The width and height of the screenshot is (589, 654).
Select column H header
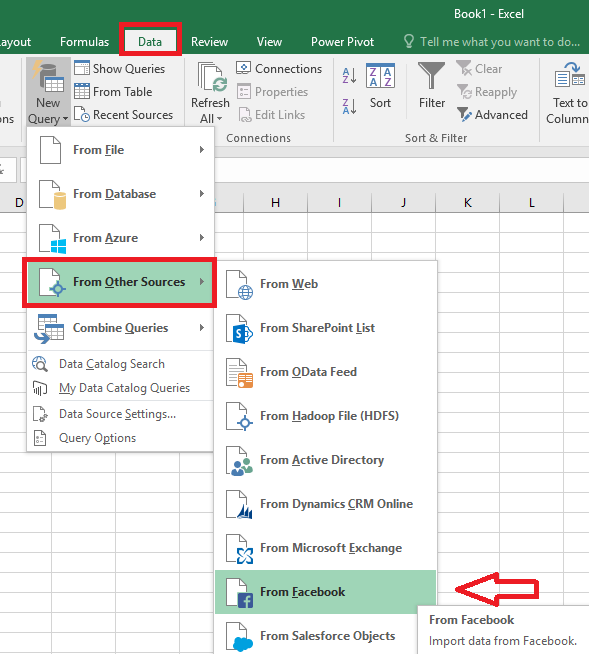point(275,203)
